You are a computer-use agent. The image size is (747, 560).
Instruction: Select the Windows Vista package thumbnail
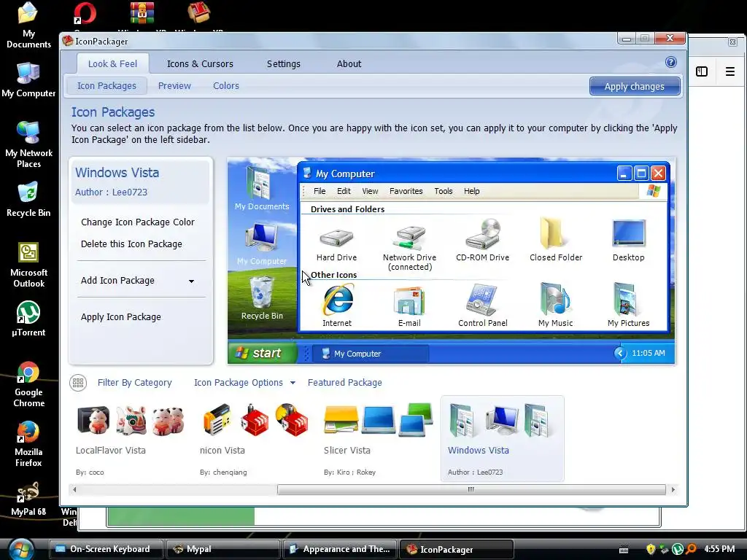[502, 439]
